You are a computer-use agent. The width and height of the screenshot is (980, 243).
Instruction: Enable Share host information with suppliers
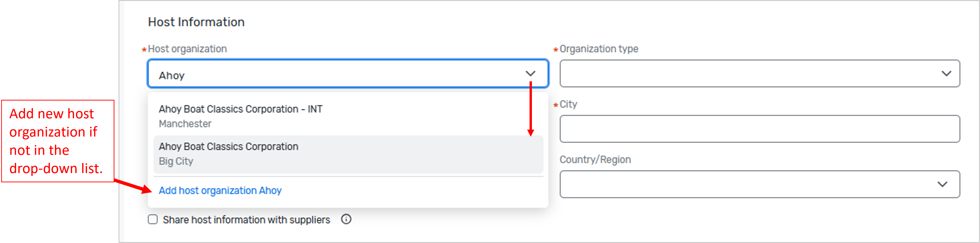pyautogui.click(x=153, y=219)
